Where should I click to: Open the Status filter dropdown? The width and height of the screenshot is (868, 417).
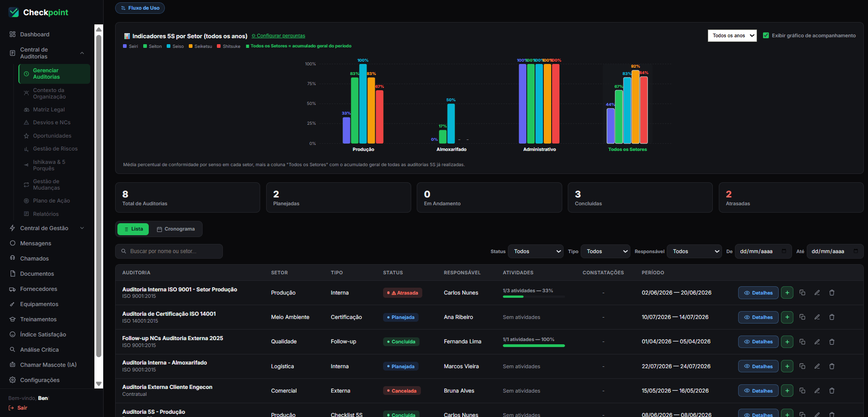tap(536, 251)
